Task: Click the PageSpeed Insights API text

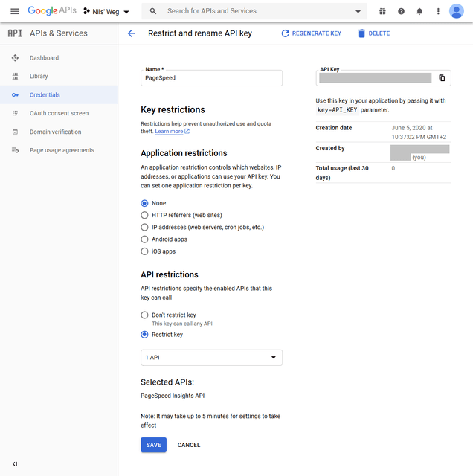Action: 173,396
